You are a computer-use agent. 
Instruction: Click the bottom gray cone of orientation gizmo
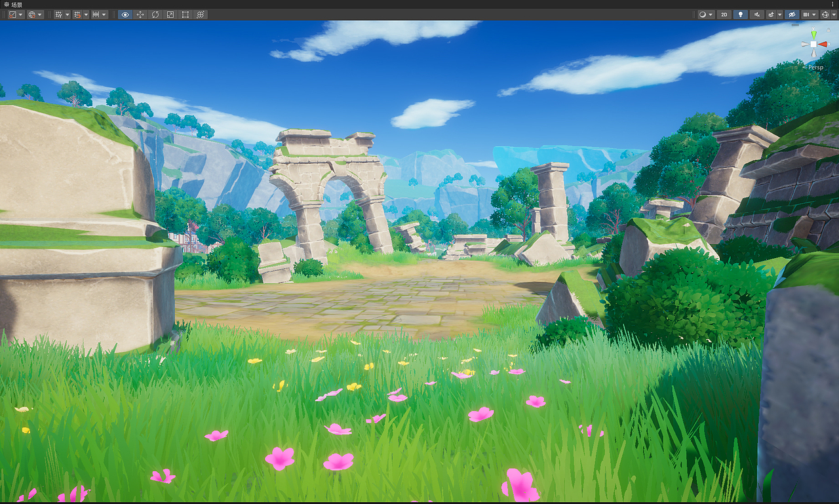(813, 52)
